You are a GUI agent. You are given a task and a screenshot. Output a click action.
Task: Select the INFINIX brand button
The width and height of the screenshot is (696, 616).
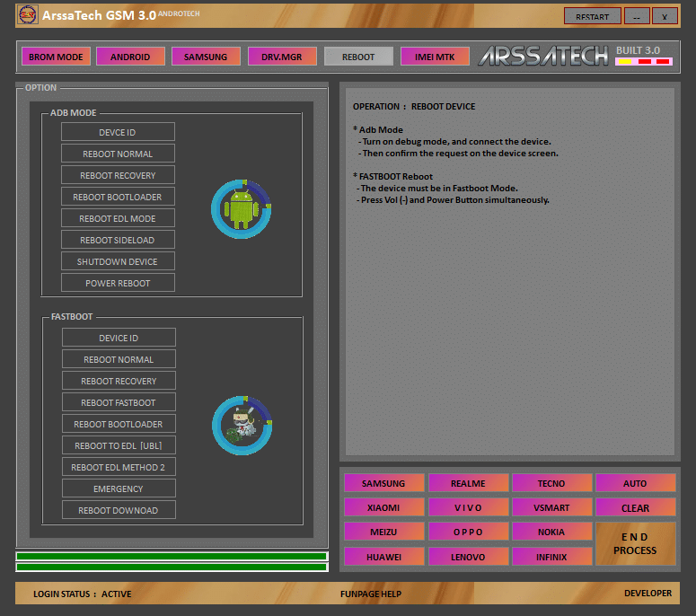click(551, 556)
